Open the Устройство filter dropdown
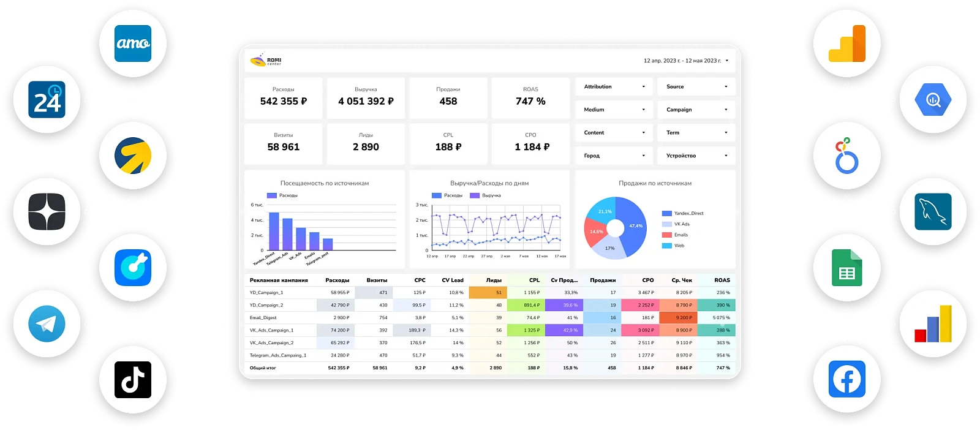The image size is (980, 430). point(696,156)
